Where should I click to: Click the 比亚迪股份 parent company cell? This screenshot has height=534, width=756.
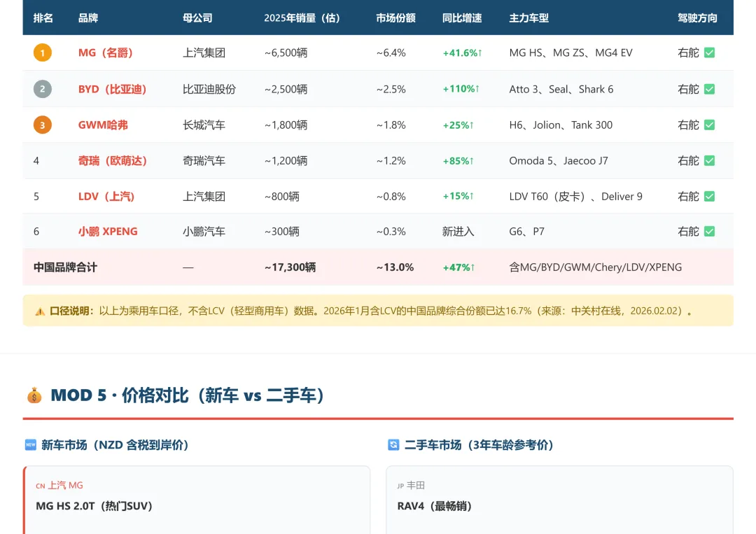click(x=209, y=89)
